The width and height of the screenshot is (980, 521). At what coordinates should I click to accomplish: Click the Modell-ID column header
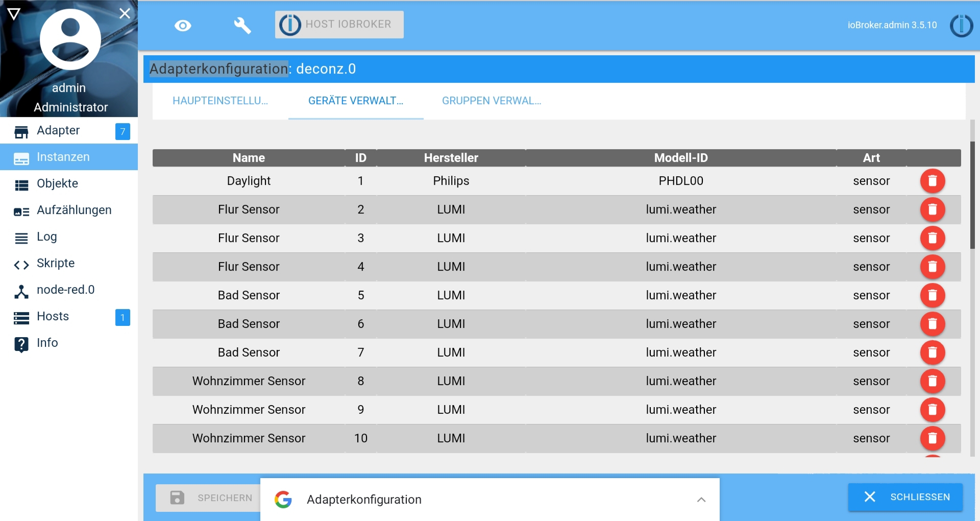(681, 158)
